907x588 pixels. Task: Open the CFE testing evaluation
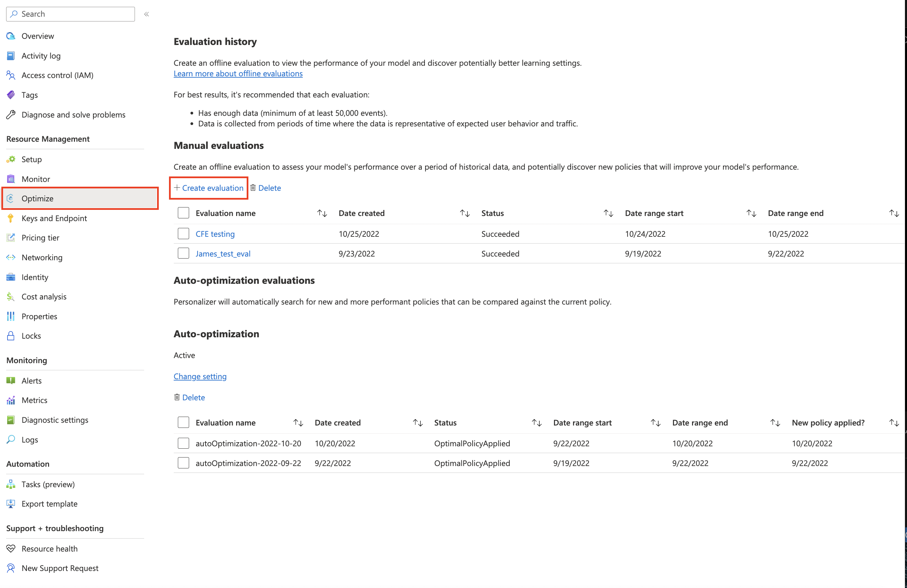[215, 233]
